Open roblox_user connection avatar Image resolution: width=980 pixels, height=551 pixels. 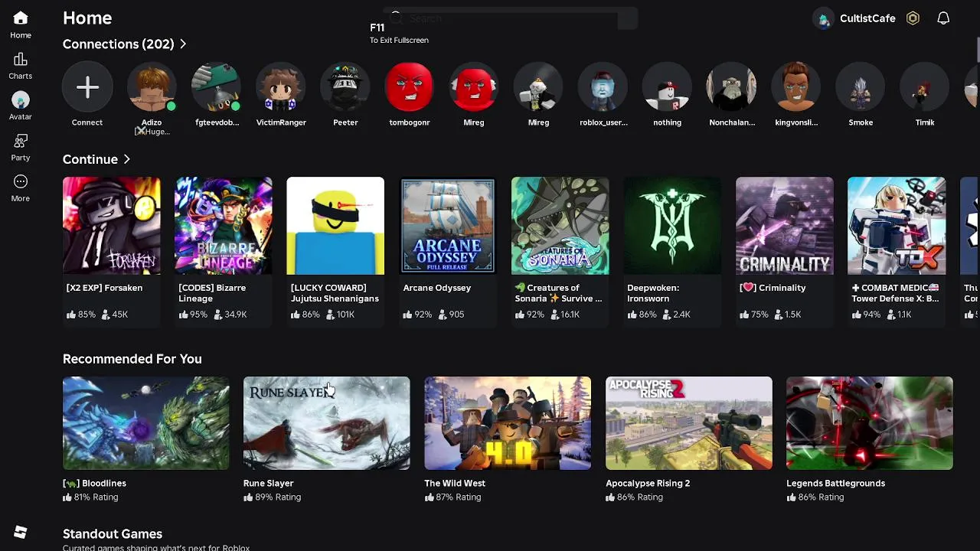(x=603, y=87)
